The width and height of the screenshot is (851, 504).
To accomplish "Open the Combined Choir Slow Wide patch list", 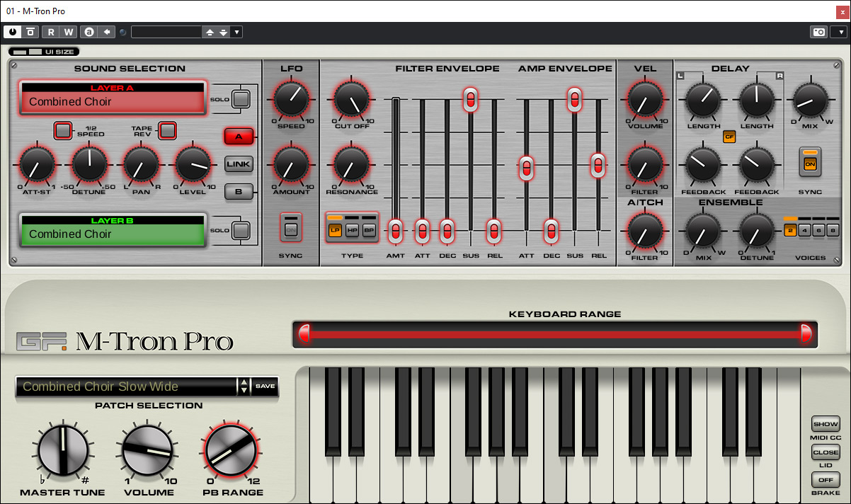I will click(x=127, y=386).
